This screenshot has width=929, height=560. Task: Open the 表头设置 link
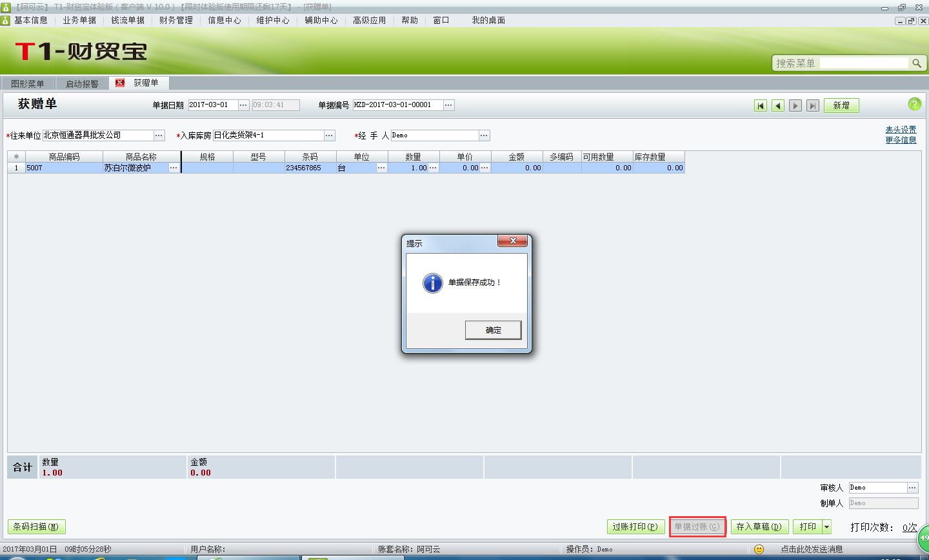[901, 129]
